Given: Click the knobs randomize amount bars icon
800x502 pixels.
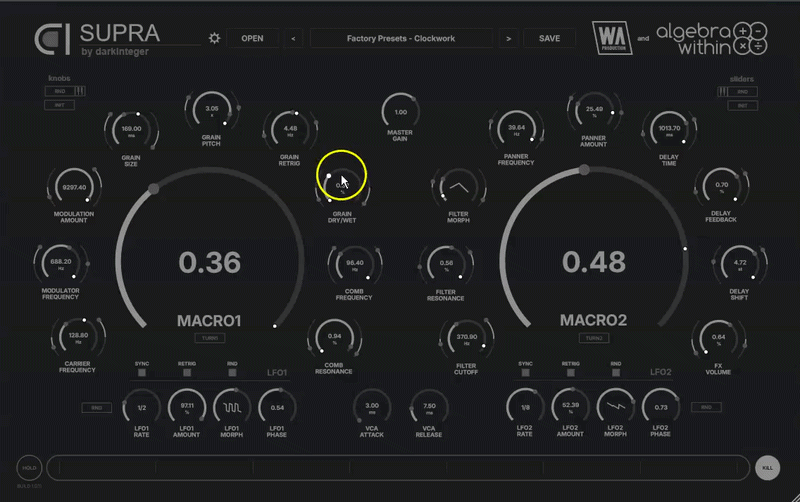Looking at the screenshot, I should [x=80, y=91].
